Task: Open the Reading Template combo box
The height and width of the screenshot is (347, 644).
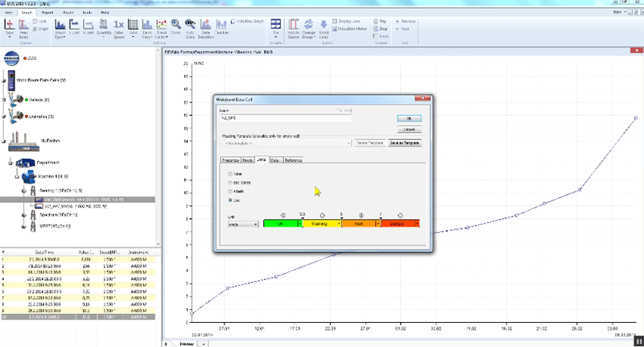Action: coord(286,143)
